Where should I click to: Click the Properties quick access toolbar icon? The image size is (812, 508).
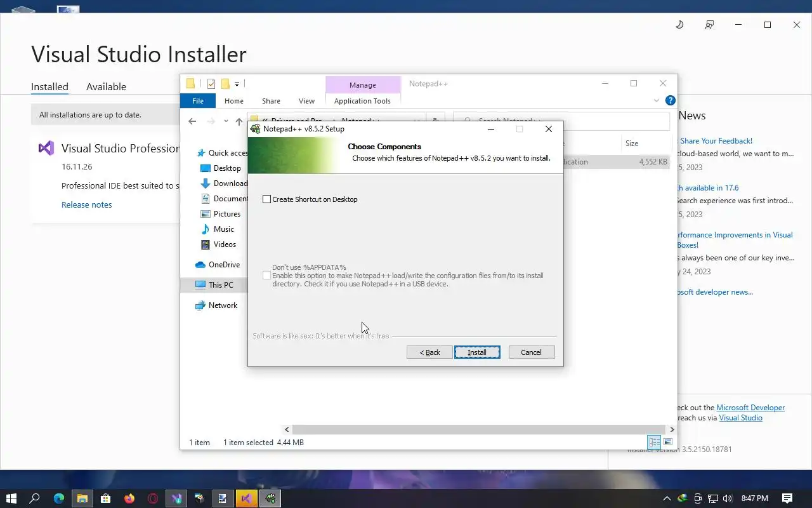point(211,84)
